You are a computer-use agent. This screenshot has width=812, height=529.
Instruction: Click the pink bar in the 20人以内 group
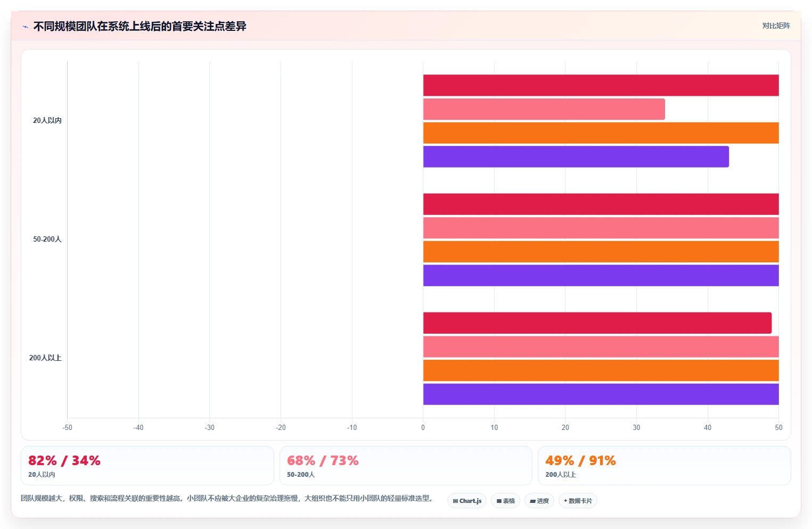[544, 109]
